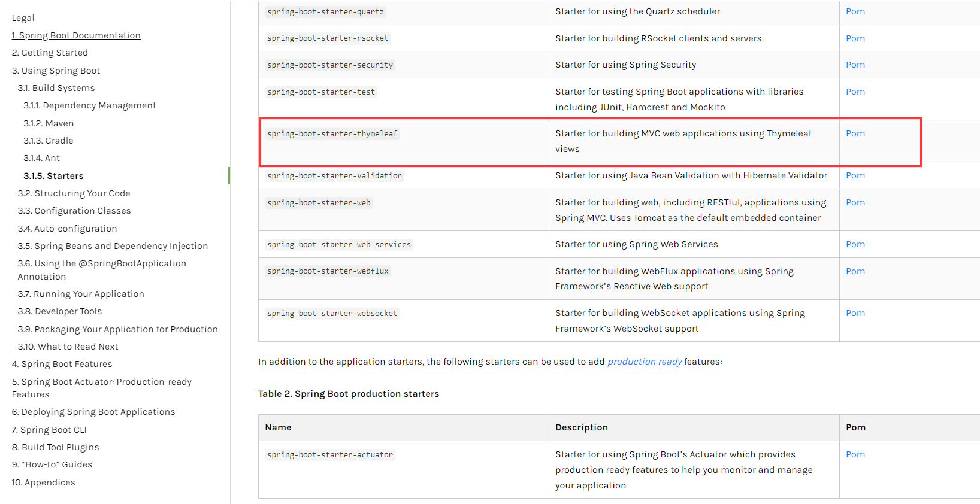
Task: Click the Hibernate Validator description text
Action: pyautogui.click(x=691, y=175)
